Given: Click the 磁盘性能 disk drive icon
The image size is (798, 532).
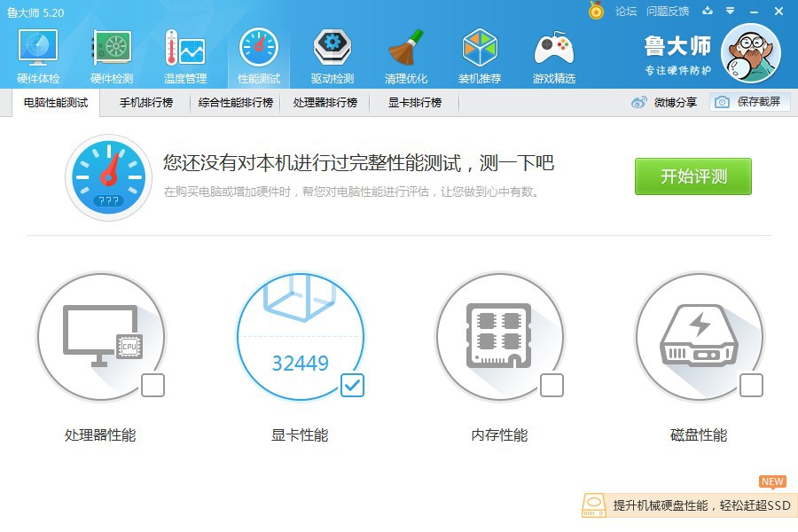Looking at the screenshot, I should coord(699,335).
